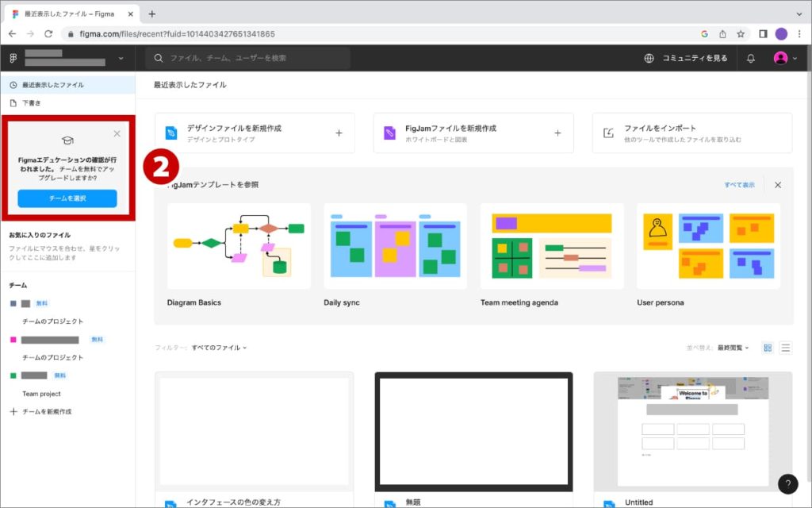
Task: Click the search magnifier icon
Action: [x=159, y=58]
